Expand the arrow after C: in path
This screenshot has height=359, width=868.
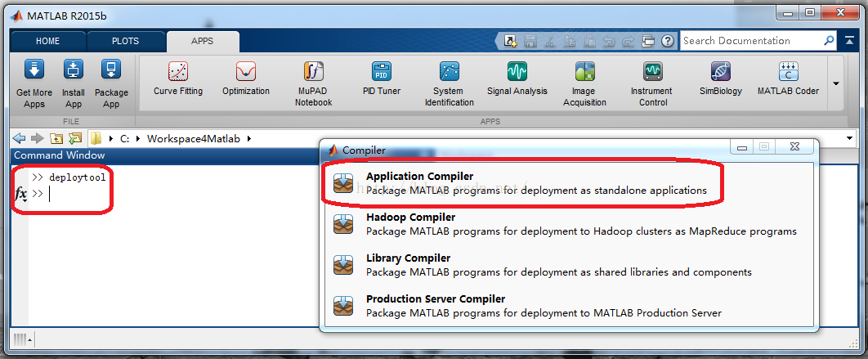tap(138, 138)
